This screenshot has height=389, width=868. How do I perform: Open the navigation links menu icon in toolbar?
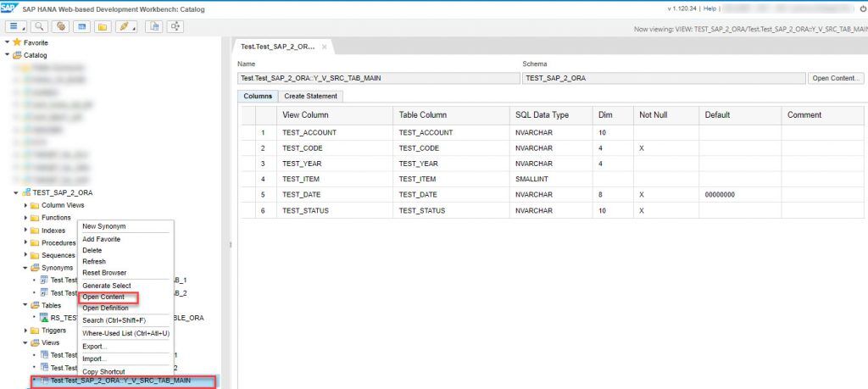pos(15,26)
